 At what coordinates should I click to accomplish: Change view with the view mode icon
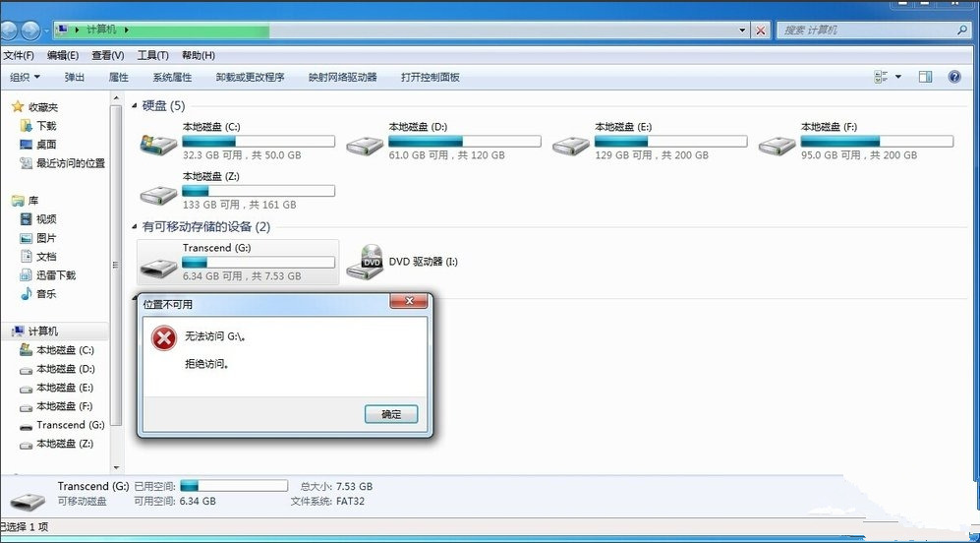(x=882, y=77)
